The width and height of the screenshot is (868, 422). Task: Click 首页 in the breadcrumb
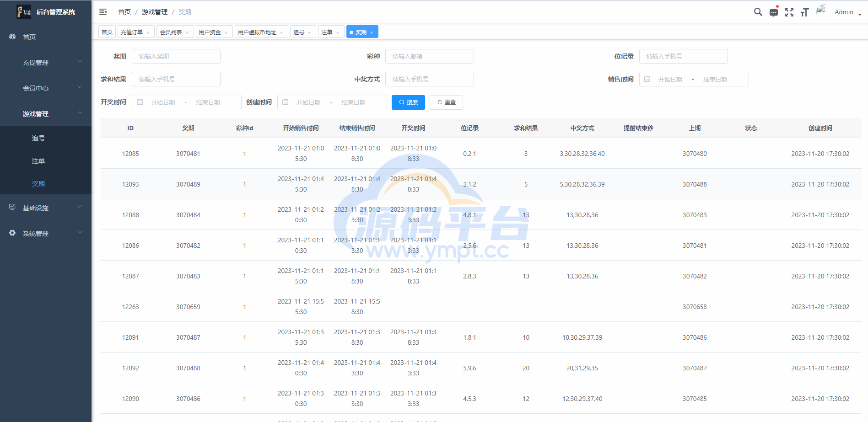point(124,12)
